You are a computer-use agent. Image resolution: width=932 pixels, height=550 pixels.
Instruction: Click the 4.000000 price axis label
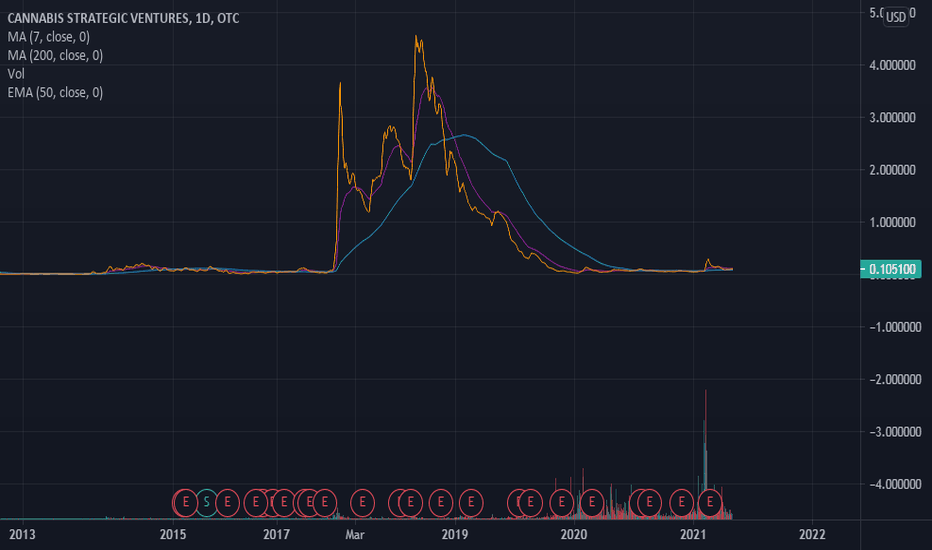(x=892, y=65)
